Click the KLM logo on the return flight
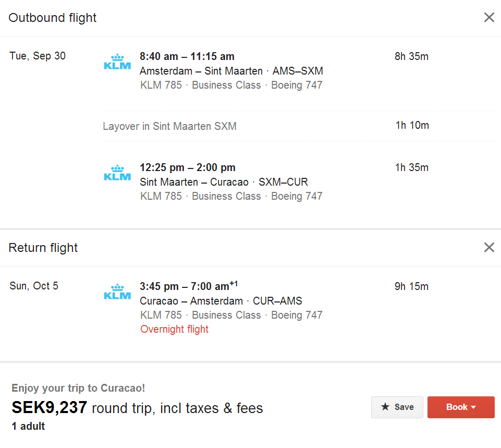This screenshot has height=448, width=501. [117, 291]
